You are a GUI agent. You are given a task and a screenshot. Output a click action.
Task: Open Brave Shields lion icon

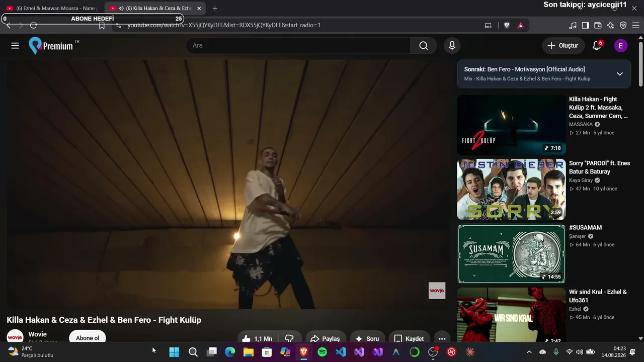click(507, 25)
